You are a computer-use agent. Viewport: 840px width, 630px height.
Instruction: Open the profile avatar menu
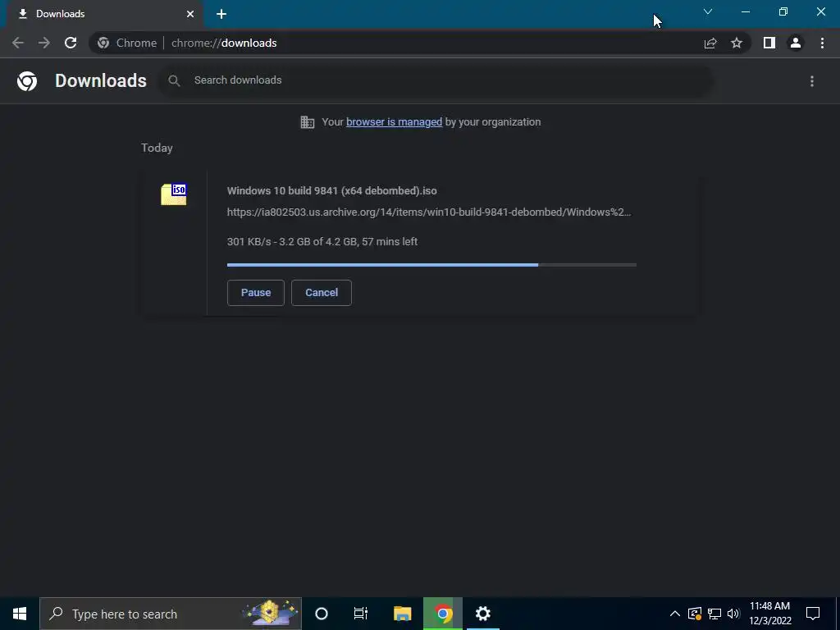[x=796, y=43]
